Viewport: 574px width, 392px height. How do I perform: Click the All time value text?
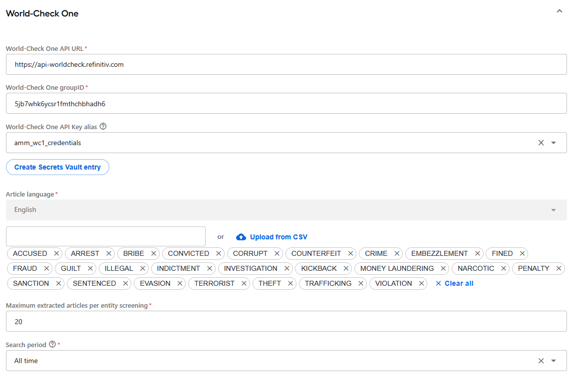(x=26, y=361)
